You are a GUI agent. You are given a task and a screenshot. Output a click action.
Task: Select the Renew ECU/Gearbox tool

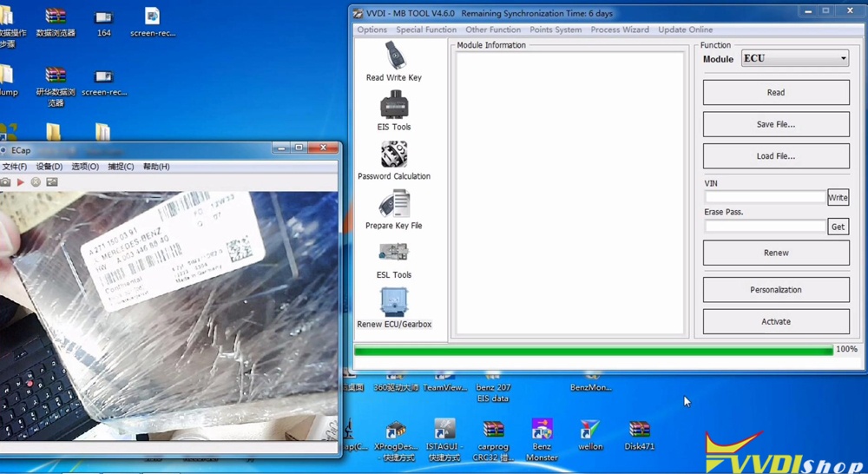pyautogui.click(x=393, y=308)
